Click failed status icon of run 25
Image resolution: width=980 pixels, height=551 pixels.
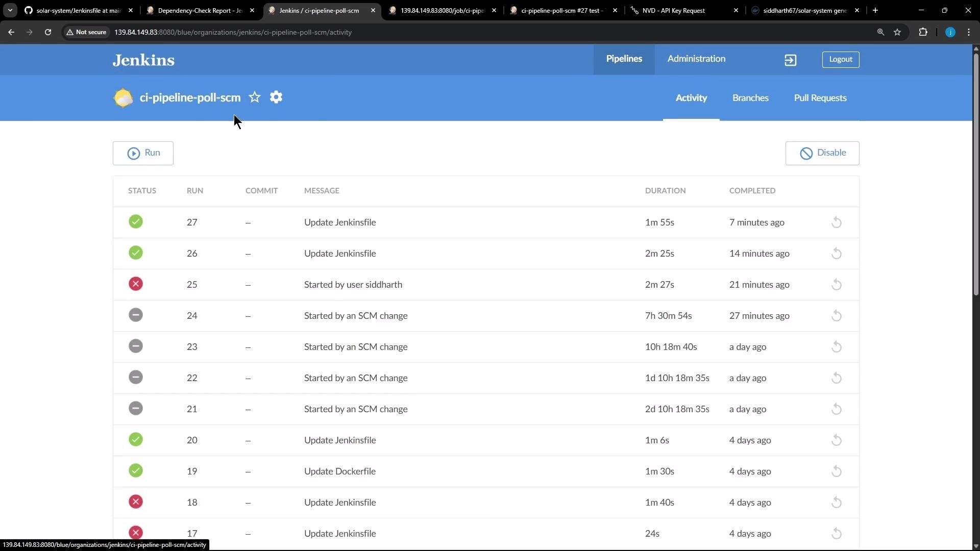[136, 284]
